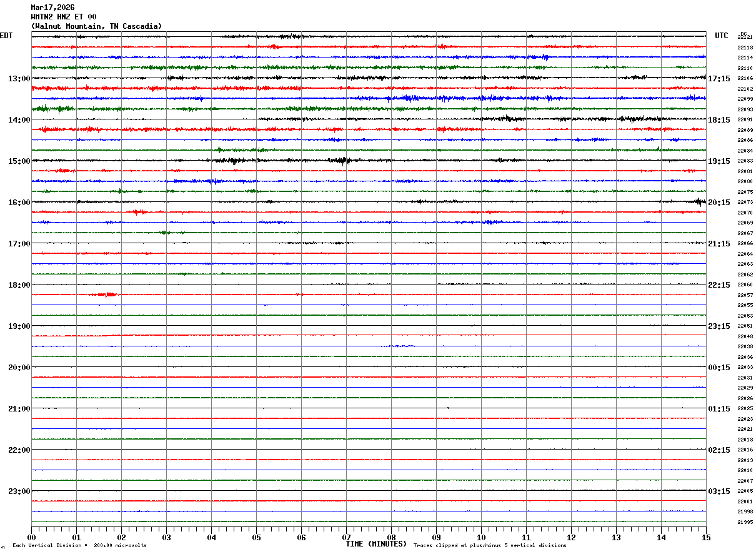The width and height of the screenshot is (756, 554).
Task: Select DC offset value "22118"
Action: 745,48
